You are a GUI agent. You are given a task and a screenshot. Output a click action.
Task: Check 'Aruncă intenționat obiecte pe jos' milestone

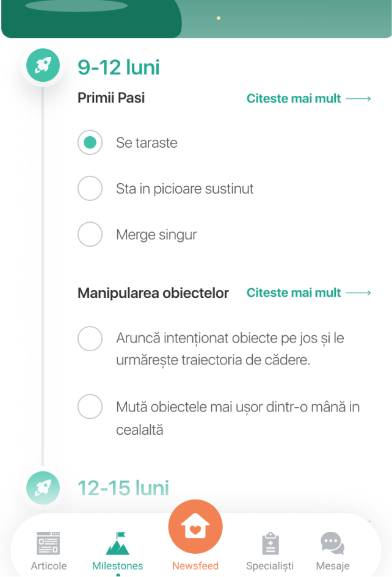(x=90, y=339)
